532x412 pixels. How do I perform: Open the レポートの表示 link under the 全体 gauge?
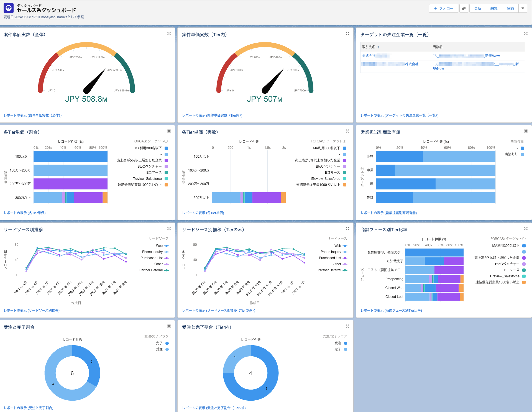click(32, 115)
